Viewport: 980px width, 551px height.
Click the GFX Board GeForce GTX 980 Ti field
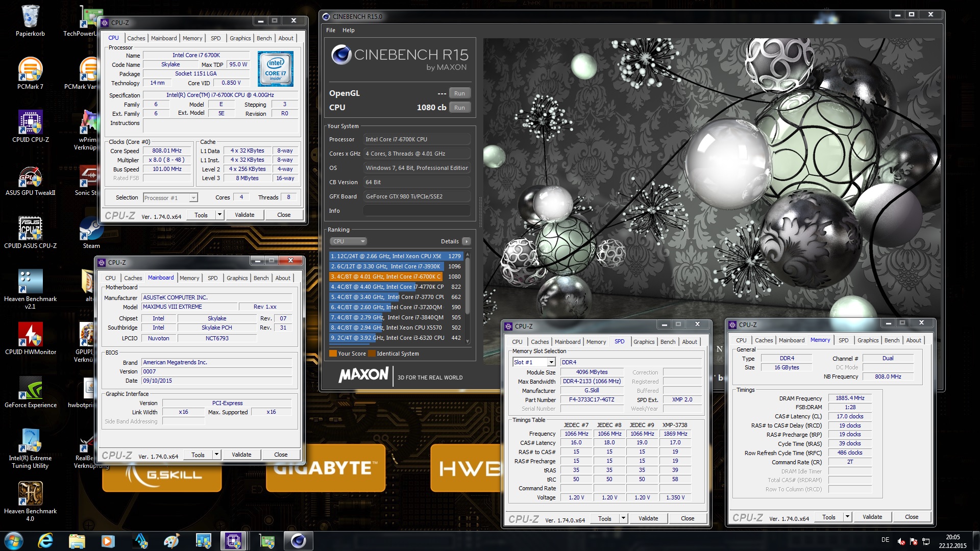coord(417,196)
